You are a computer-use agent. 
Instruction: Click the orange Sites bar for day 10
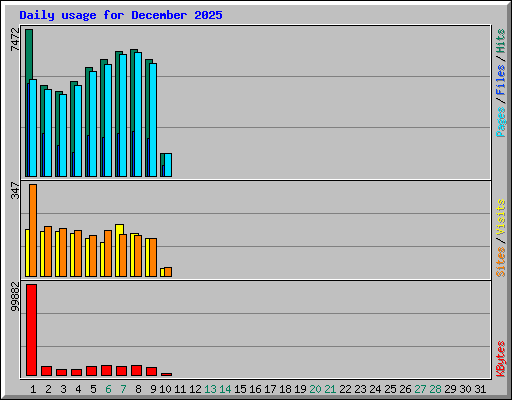pyautogui.click(x=168, y=272)
